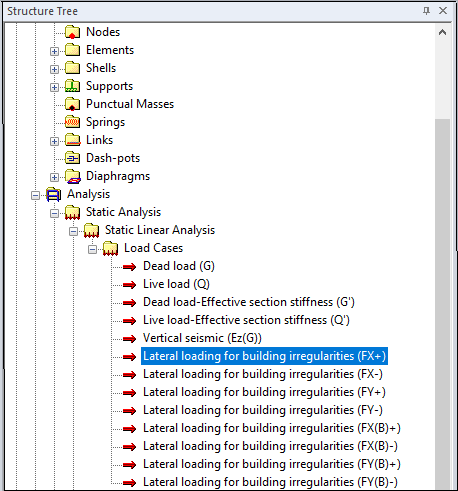
Task: Select the Supports tree item
Action: [109, 86]
